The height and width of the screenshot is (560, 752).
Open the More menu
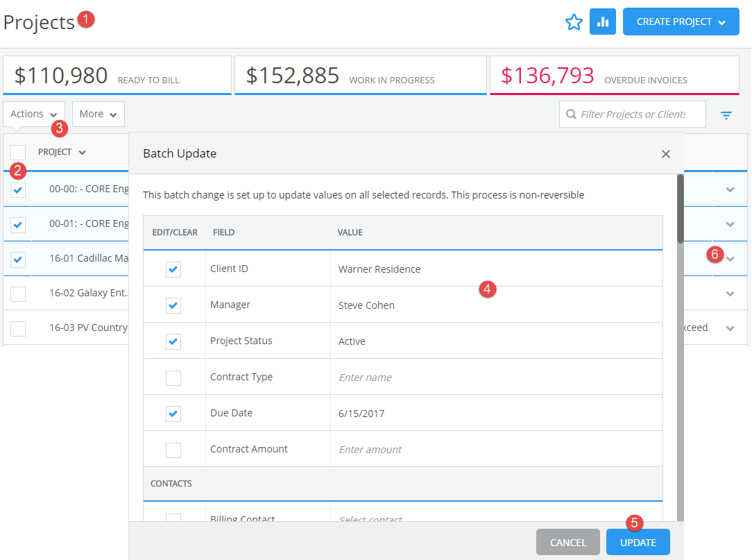point(98,114)
